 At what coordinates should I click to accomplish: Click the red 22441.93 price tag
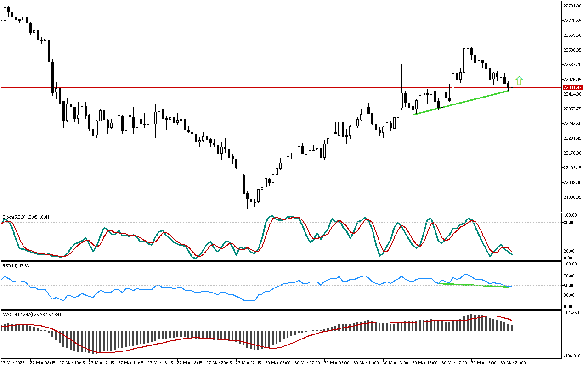573,87
